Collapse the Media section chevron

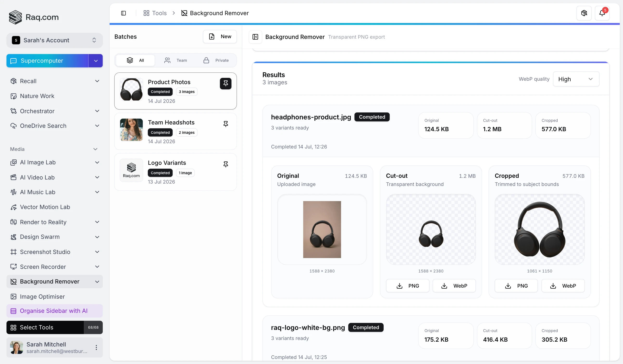(x=95, y=149)
